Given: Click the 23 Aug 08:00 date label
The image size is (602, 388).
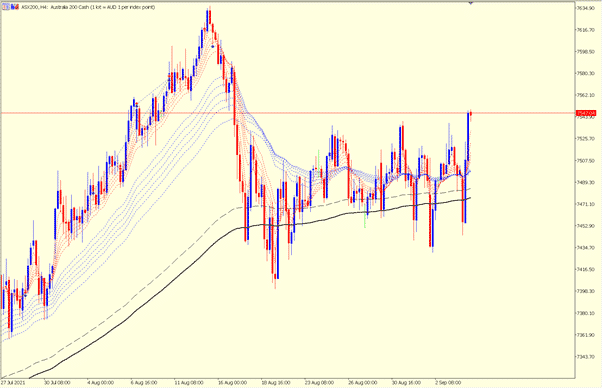Looking at the screenshot, I should click(x=319, y=383).
